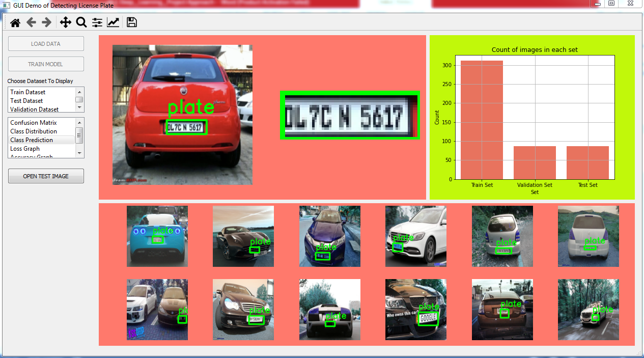This screenshot has height=358, width=644.
Task: Click the Google license plate car thumbnail
Action: pos(415,310)
